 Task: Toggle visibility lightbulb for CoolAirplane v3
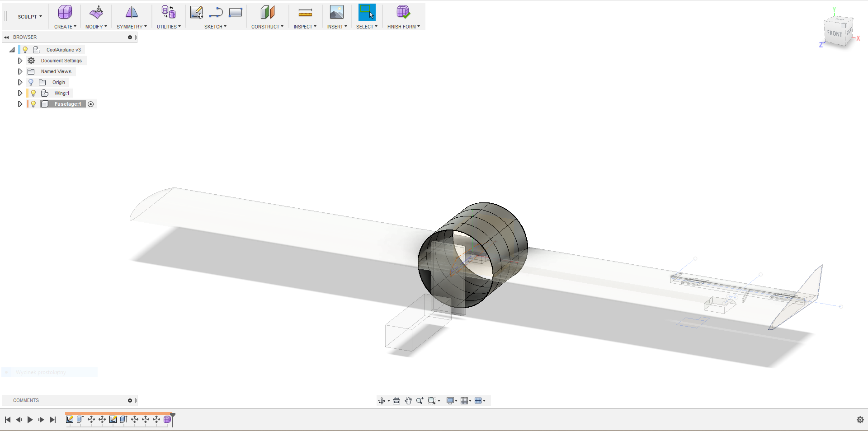[25, 50]
